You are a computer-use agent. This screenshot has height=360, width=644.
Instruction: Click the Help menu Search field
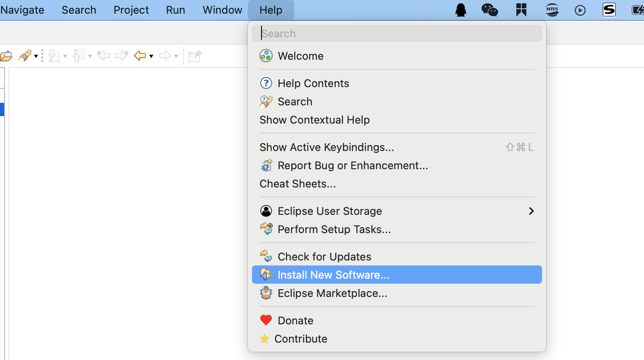tap(397, 34)
